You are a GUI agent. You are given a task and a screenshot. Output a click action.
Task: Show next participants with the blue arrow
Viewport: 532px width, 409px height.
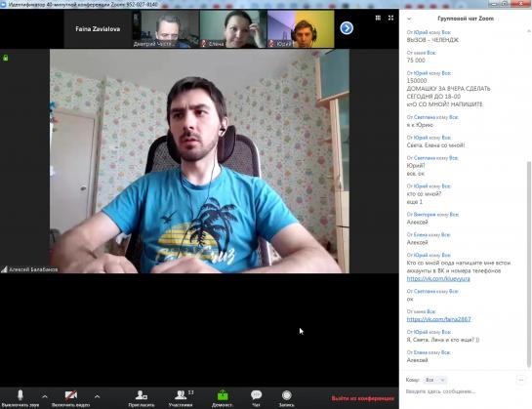[347, 28]
